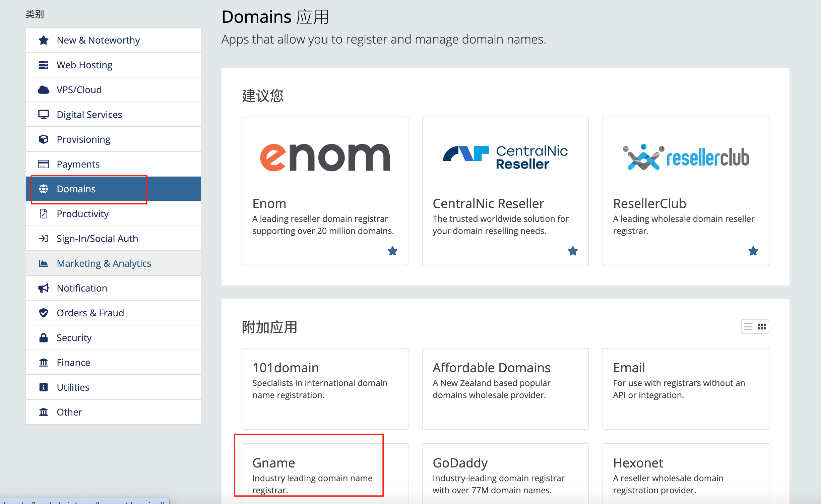This screenshot has width=821, height=504.
Task: Switch to grid view layout
Action: (762, 326)
